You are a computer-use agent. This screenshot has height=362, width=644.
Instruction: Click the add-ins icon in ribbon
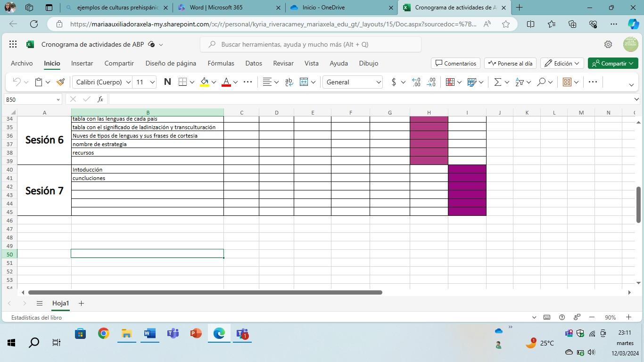(567, 82)
